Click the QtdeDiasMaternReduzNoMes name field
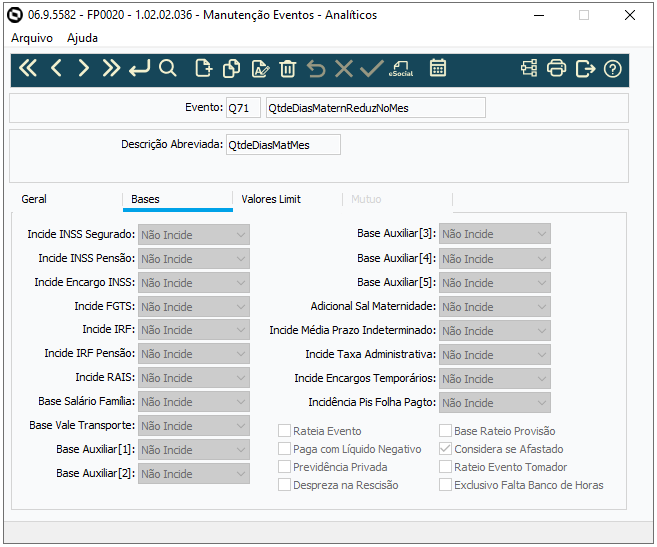Viewport: 657px width, 547px height. pos(376,108)
